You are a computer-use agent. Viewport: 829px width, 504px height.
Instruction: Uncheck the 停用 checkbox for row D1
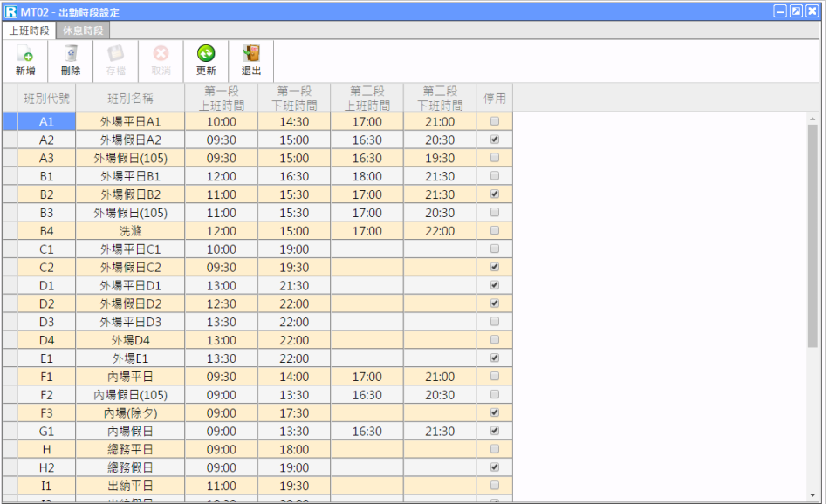(494, 285)
